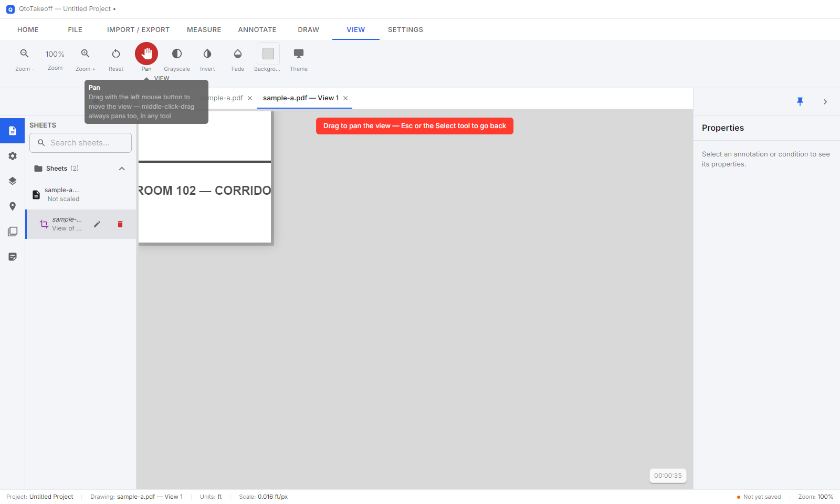Open the stacked pages sidebar icon
The height and width of the screenshot is (504, 840).
pos(13,232)
